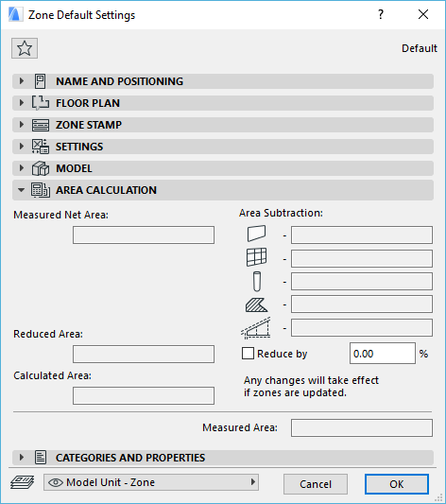This screenshot has width=446, height=504.
Task: Click the Calculated Area label
Action: 52,375
